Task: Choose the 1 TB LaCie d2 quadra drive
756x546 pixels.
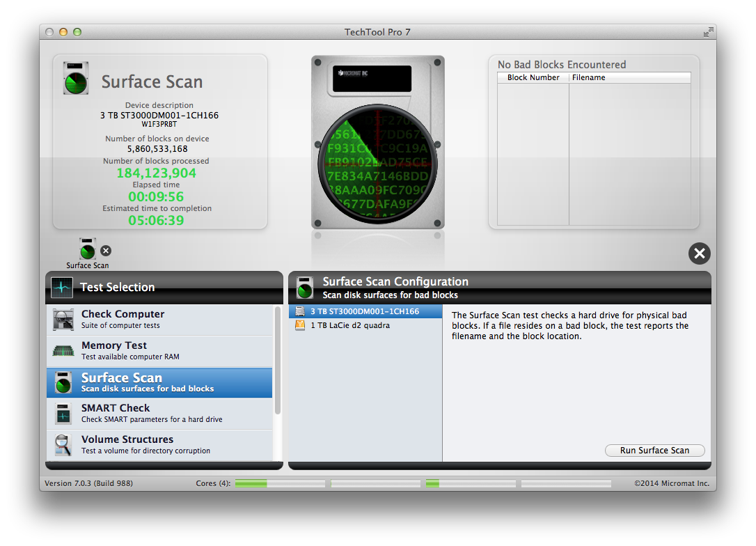Action: tap(349, 325)
